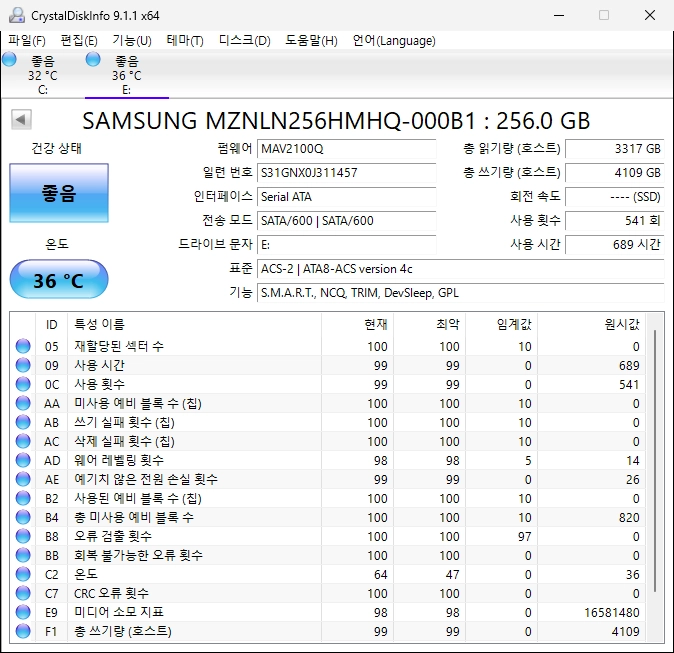Image resolution: width=674 pixels, height=653 pixels.
Task: Click status orb for attribute AE
Action: [23, 479]
